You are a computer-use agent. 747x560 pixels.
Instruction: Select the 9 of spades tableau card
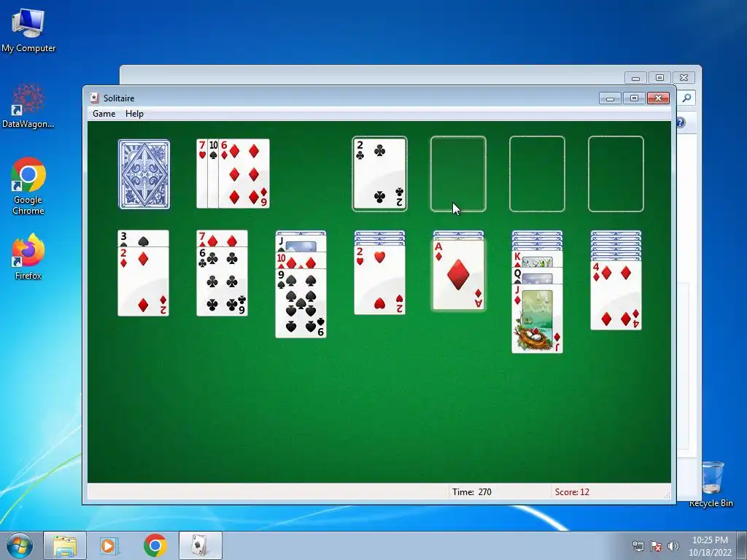[x=301, y=303]
